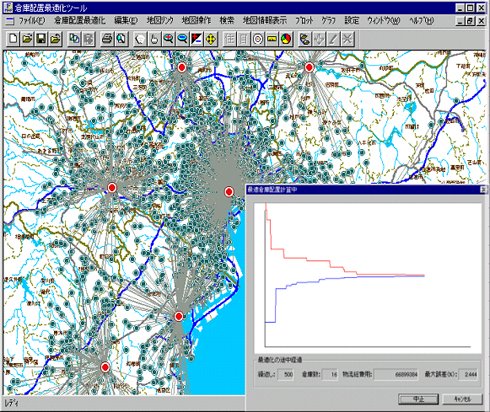
Task: Open the 倉庫配置最適化 menu
Action: (80, 21)
